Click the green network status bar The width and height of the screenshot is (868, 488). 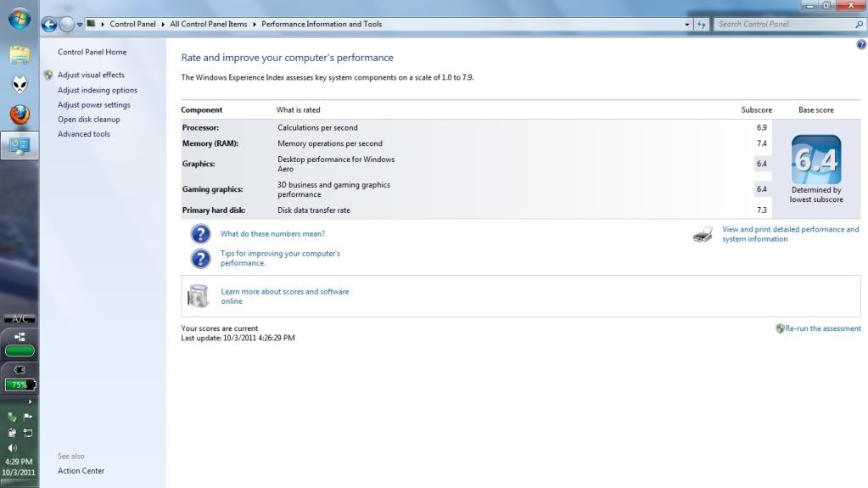click(20, 351)
